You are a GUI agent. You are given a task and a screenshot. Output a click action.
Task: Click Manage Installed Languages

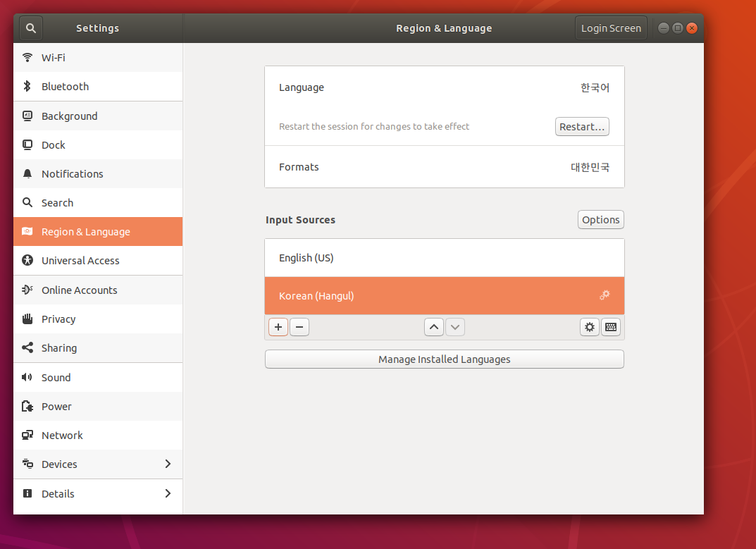[445, 359]
